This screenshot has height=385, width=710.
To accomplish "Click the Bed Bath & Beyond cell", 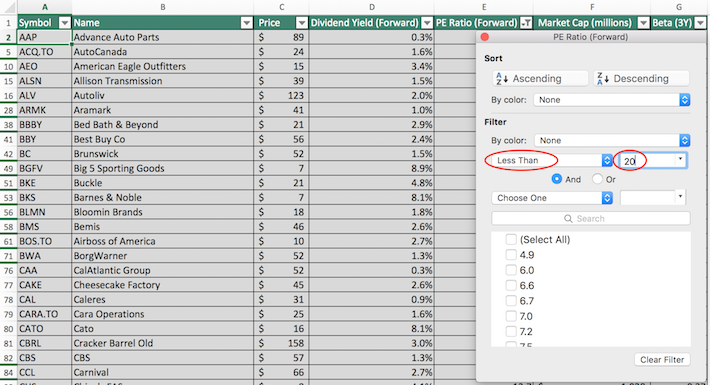I will pyautogui.click(x=163, y=125).
